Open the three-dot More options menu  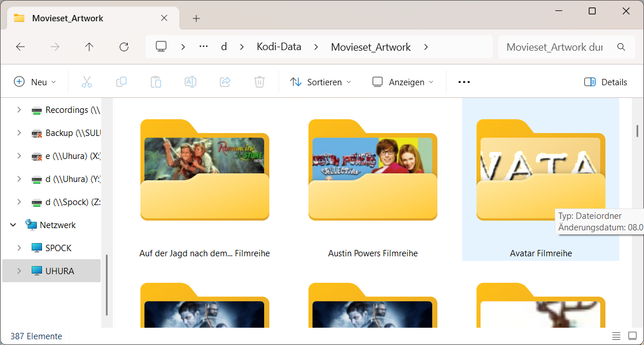464,82
